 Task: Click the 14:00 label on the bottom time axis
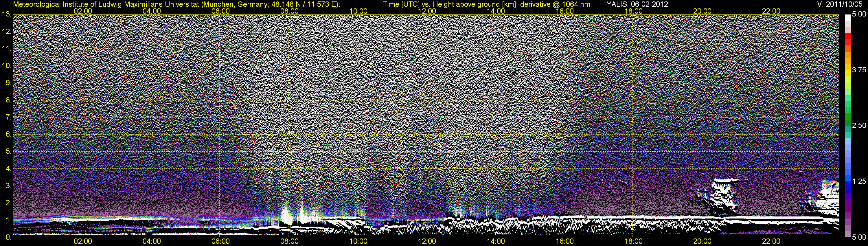pyautogui.click(x=496, y=241)
